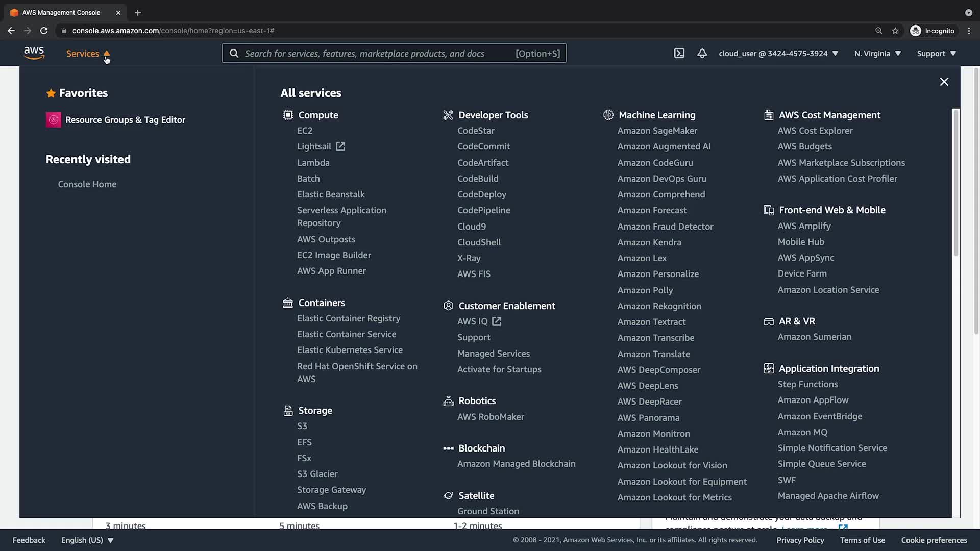980x551 pixels.
Task: Click the browser reload icon
Action: tap(44, 31)
